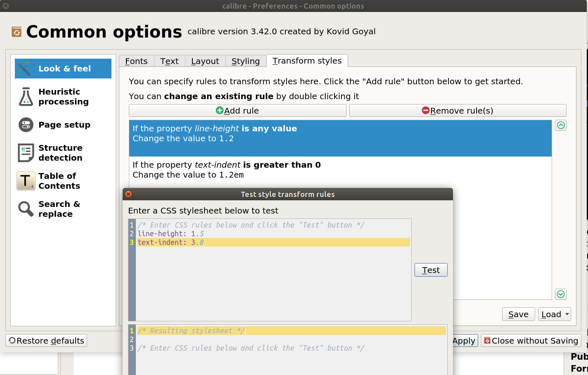Open the Look & feel section

tap(63, 69)
